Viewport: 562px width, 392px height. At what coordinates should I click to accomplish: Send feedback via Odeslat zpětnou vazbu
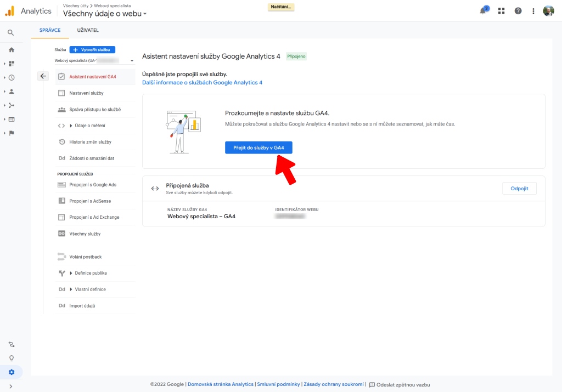pos(404,384)
